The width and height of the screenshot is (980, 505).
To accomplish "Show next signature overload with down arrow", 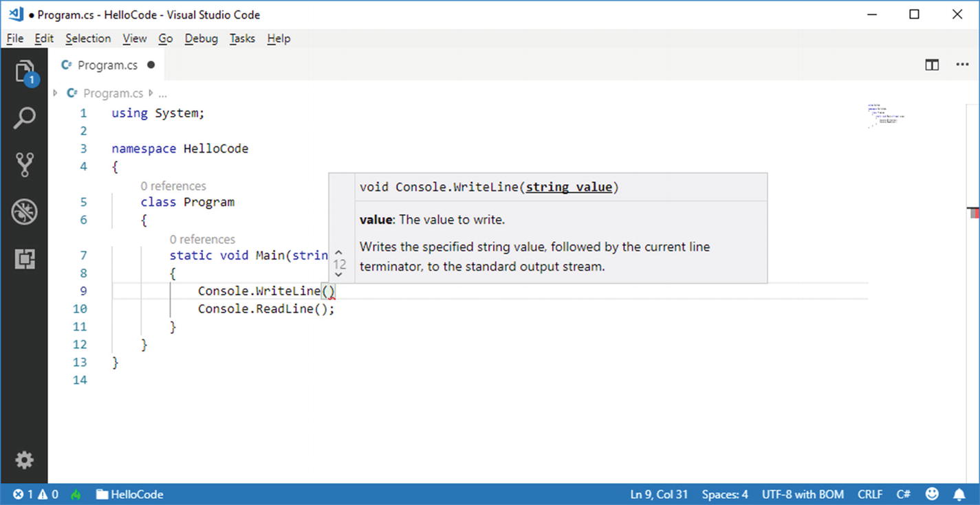I will pyautogui.click(x=339, y=275).
